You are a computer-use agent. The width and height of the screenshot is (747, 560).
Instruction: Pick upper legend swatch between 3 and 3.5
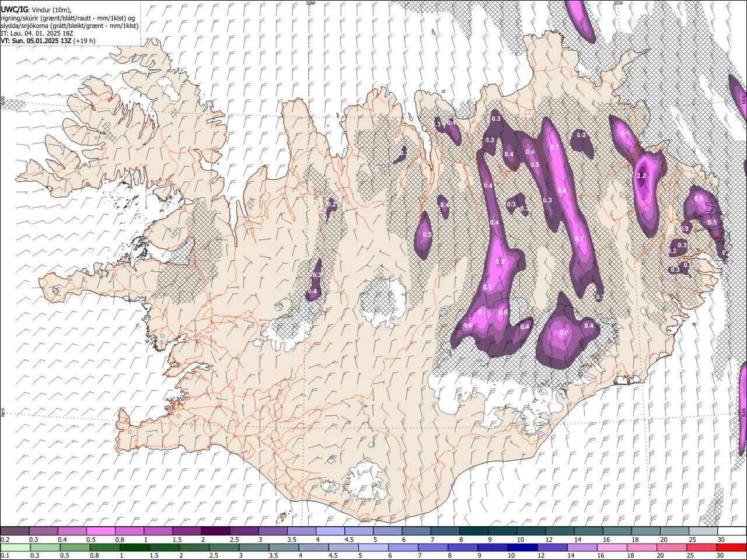(x=273, y=531)
